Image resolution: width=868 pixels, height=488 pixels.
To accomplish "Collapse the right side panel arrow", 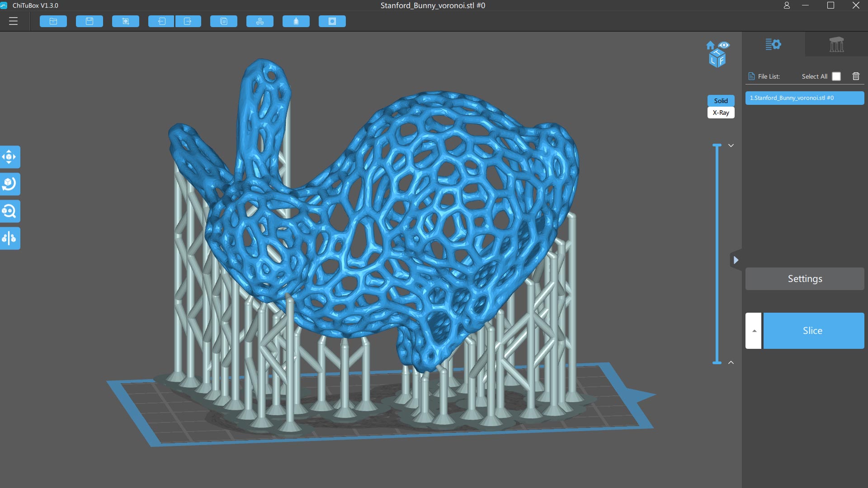I will [x=736, y=260].
